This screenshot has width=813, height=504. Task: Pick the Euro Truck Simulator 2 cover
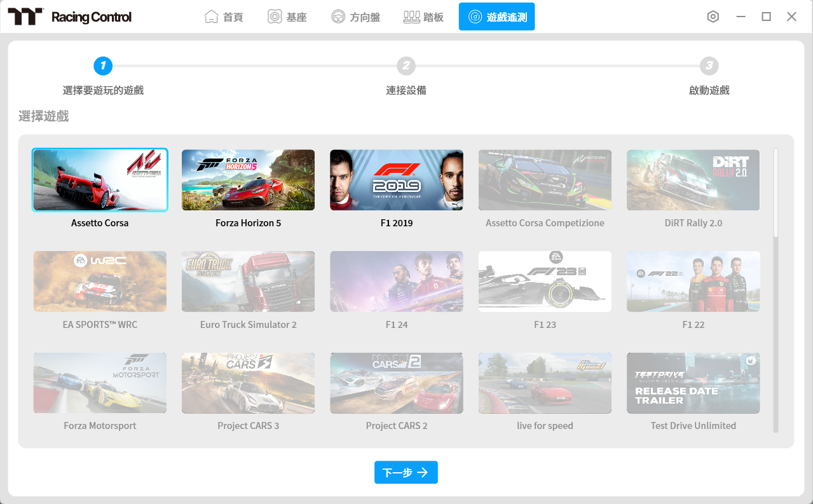coord(248,281)
